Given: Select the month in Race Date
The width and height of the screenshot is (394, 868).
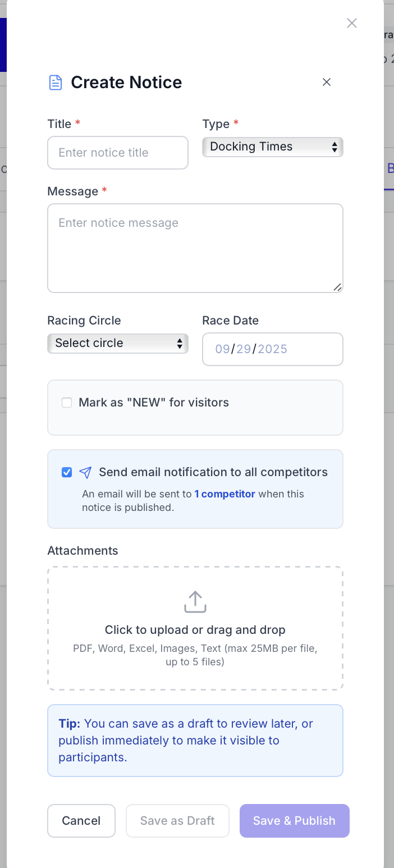Looking at the screenshot, I should pos(222,349).
